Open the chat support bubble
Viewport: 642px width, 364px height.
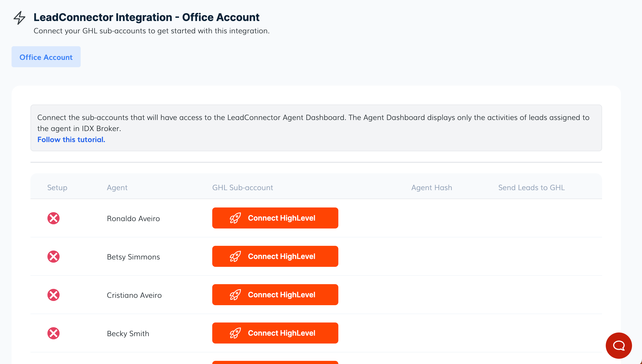[x=619, y=345]
